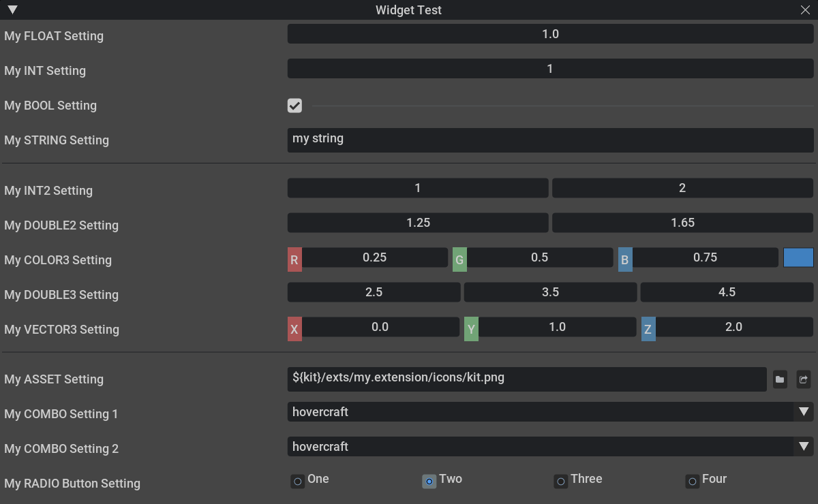Click the locate/jump-to asset icon

pos(804,379)
